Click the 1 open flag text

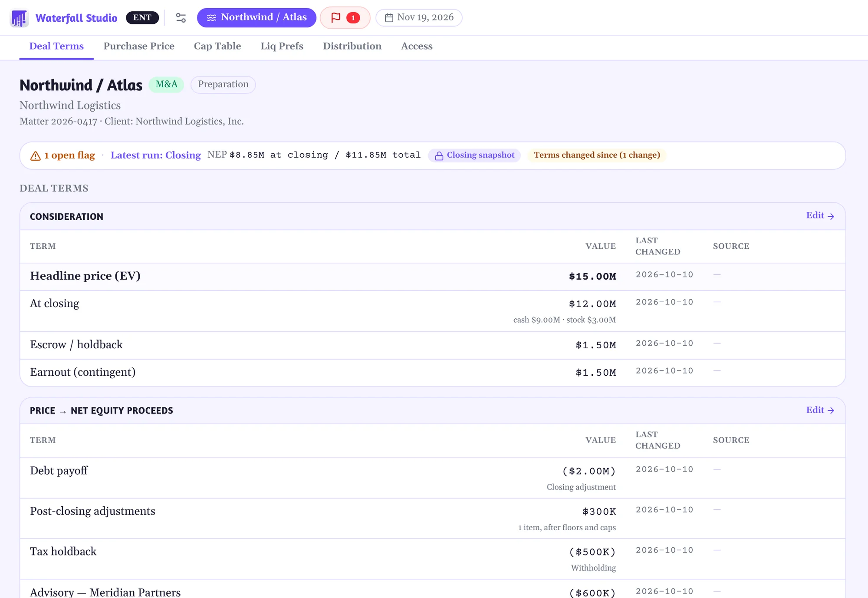click(x=69, y=155)
